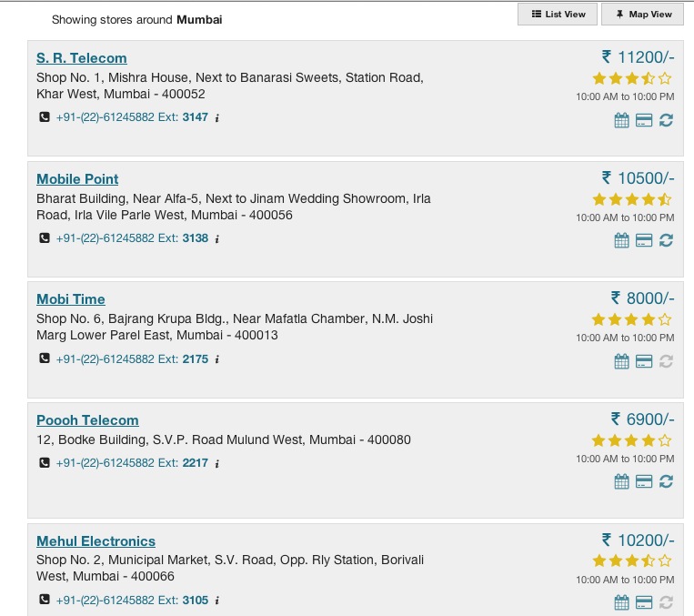Click phone number with Ext 3105
Screen dimensions: 694x616
click(132, 600)
